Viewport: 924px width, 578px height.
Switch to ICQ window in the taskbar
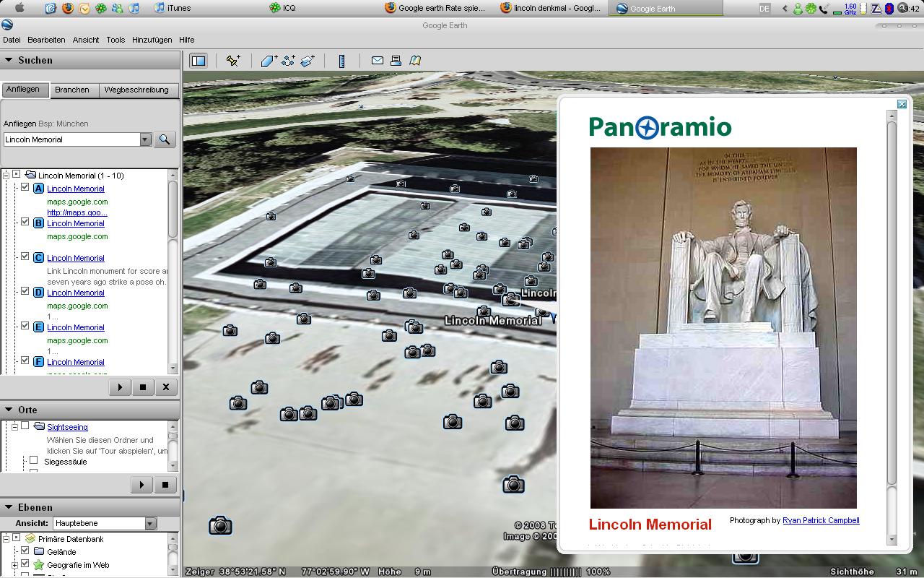coord(282,8)
